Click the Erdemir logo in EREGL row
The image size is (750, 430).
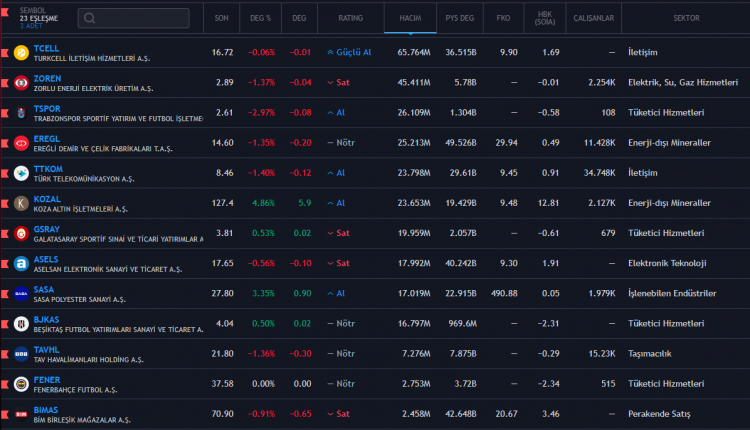click(21, 143)
